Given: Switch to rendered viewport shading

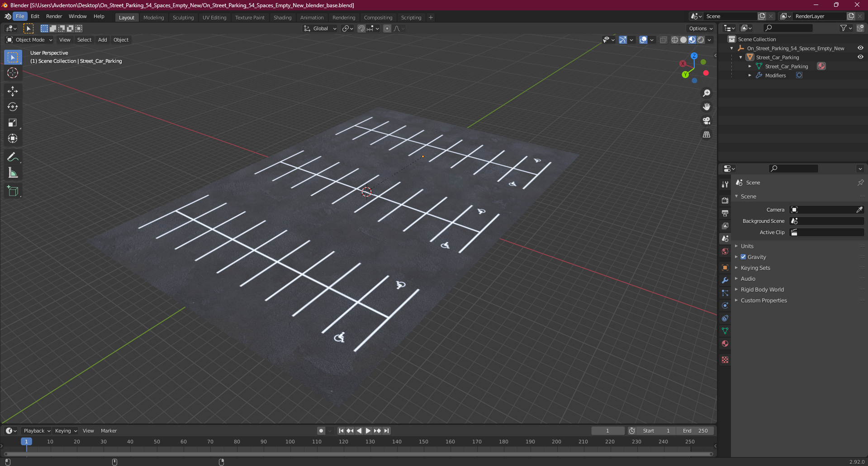Looking at the screenshot, I should 701,40.
